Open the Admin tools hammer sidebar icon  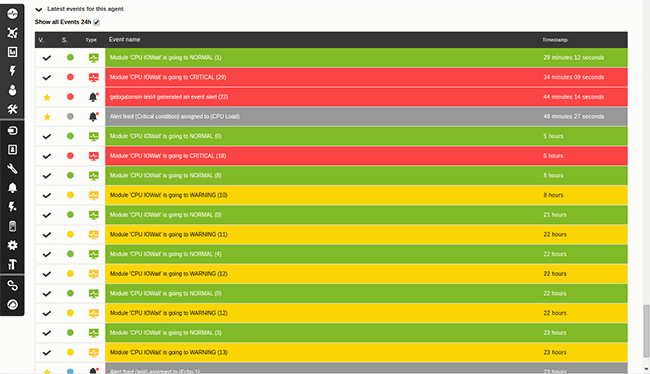(12, 264)
